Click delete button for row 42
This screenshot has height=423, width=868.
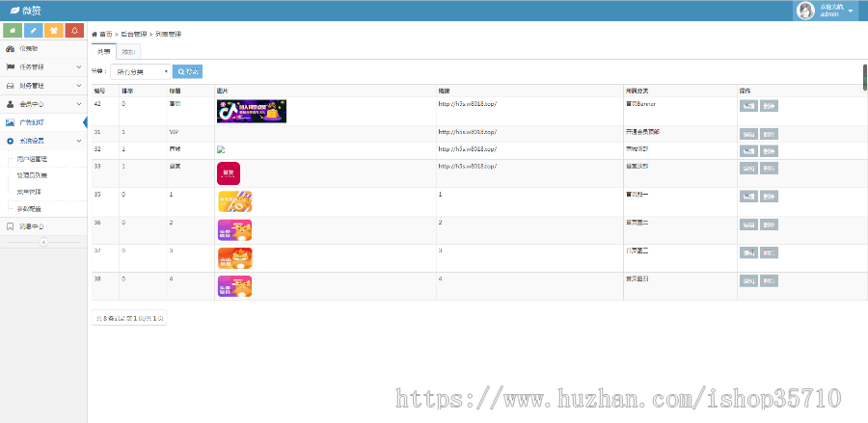point(769,106)
